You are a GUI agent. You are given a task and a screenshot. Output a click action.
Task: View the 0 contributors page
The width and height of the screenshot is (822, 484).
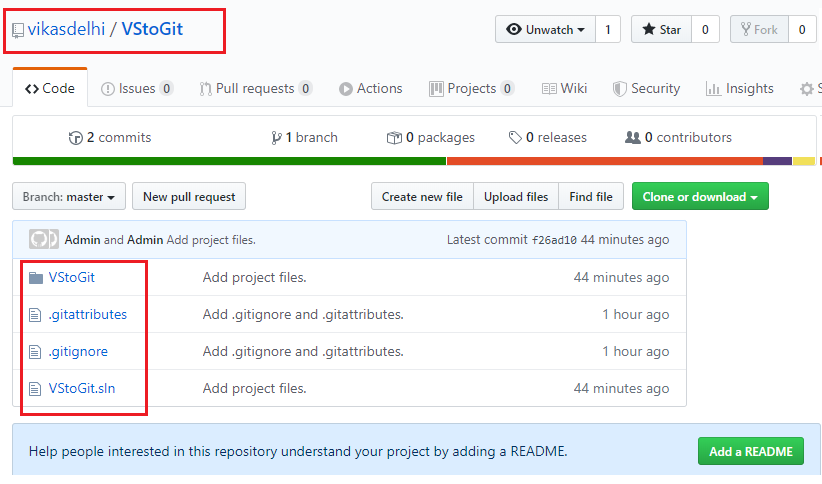tap(678, 137)
